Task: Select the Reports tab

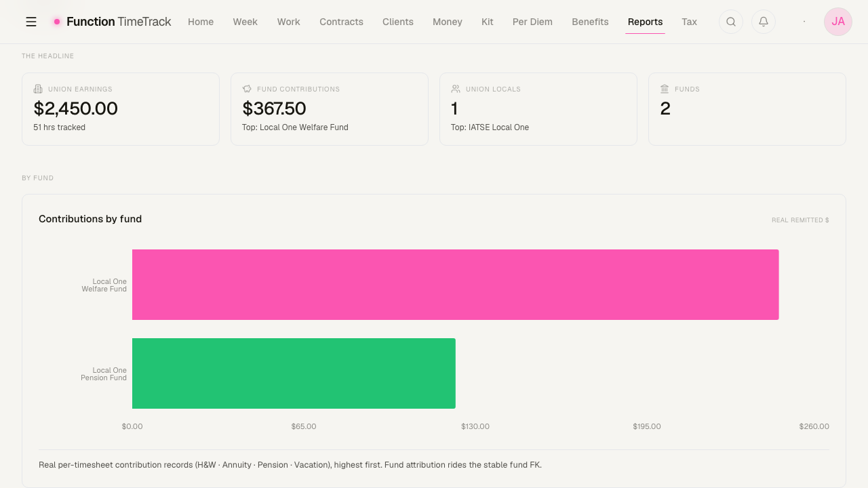Action: (x=645, y=22)
